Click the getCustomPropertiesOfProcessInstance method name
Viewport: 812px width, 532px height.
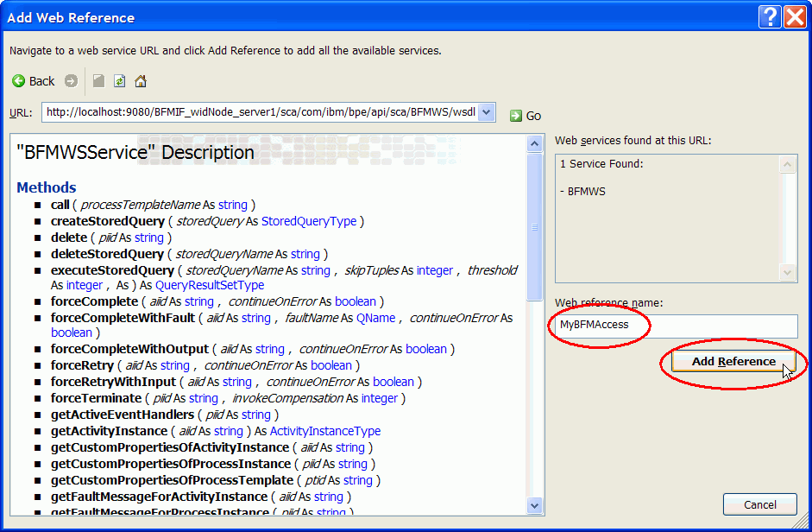coord(171,464)
